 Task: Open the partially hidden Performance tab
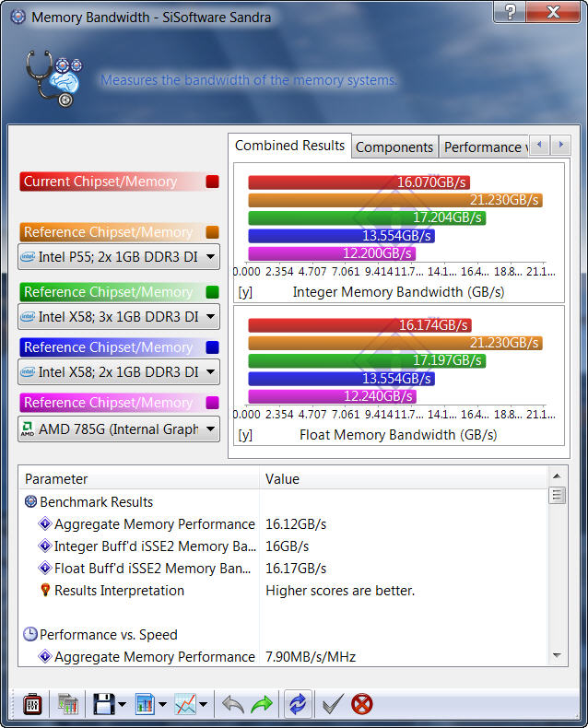[484, 147]
